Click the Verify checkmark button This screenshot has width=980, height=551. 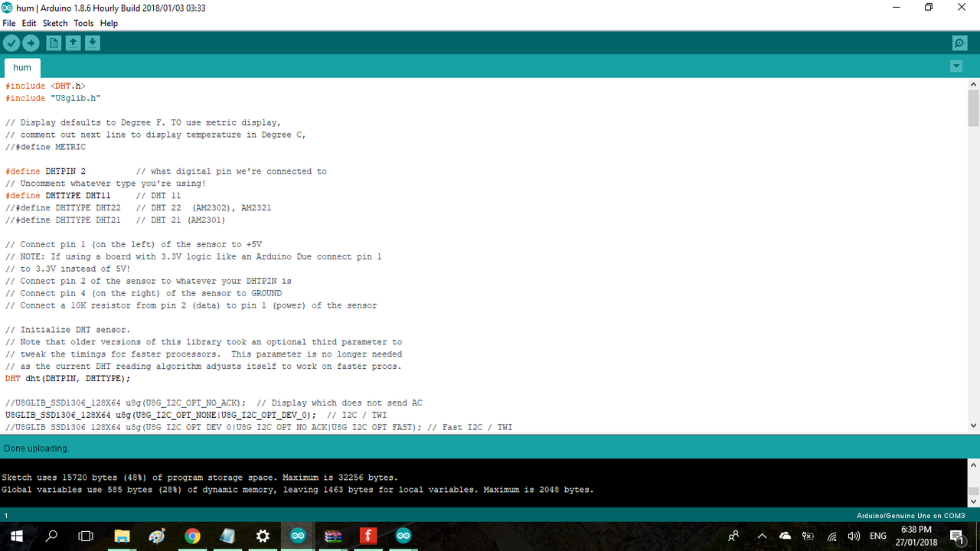point(11,44)
